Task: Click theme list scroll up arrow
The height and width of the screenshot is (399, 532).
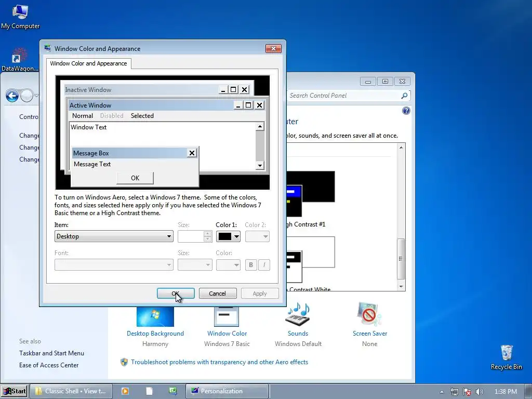Action: click(401, 148)
